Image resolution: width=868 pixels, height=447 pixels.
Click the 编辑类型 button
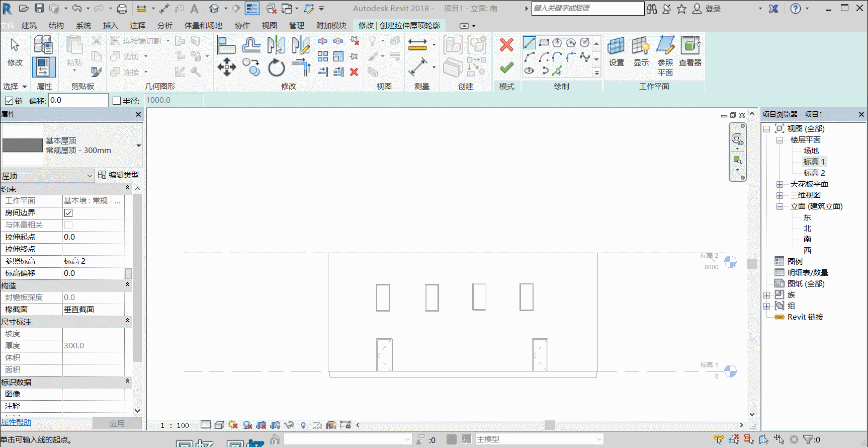point(119,175)
